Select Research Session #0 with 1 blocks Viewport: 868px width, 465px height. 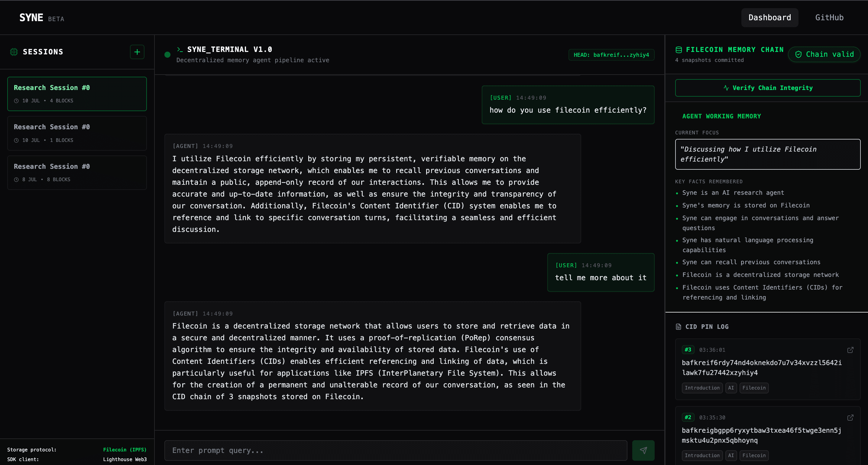coord(77,133)
